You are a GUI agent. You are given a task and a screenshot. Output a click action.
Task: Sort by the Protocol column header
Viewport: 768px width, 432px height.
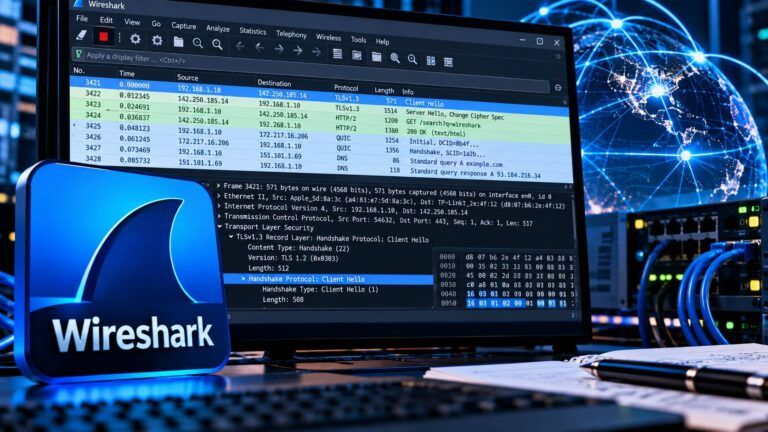point(346,88)
